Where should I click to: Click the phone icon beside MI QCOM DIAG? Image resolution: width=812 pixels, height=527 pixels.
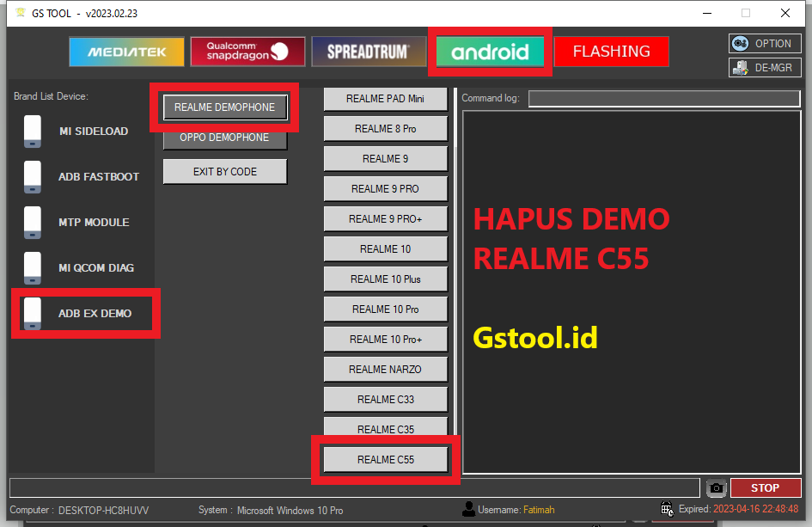(33, 268)
